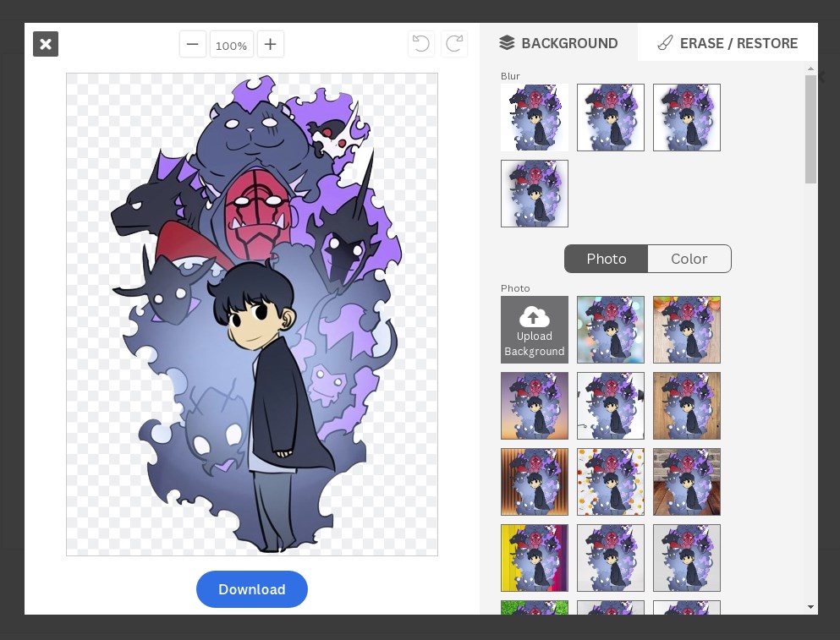The image size is (840, 640).
Task: Apply the gray marble background in fourth row
Action: coord(686,558)
